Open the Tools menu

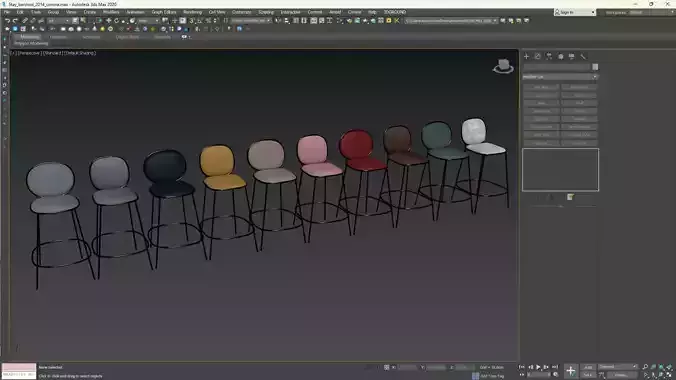point(36,12)
